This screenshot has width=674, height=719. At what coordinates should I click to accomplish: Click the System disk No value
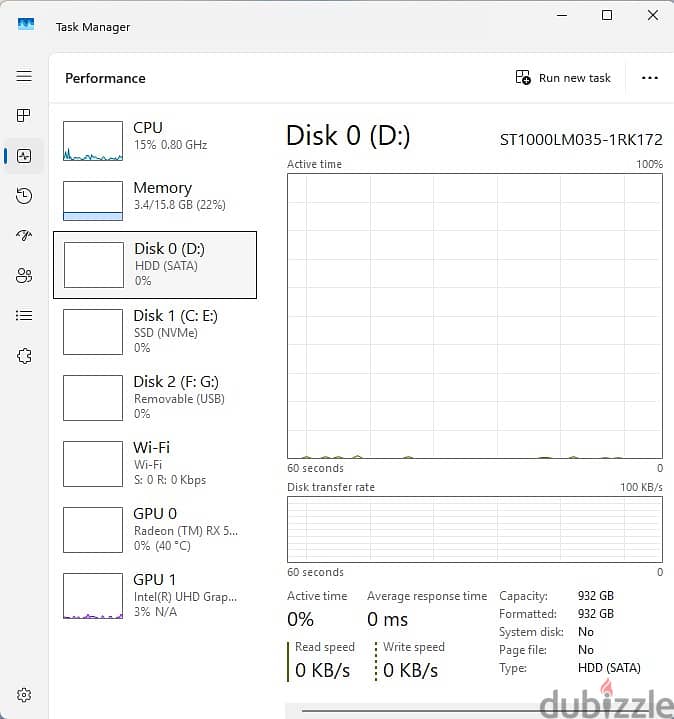tap(586, 631)
